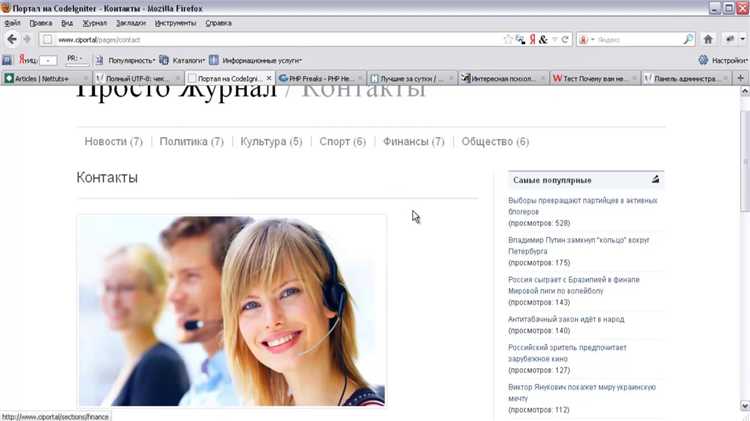This screenshot has height=421, width=750.
Task: Open article Владимир Путин замкнул кольцо
Action: click(x=579, y=245)
